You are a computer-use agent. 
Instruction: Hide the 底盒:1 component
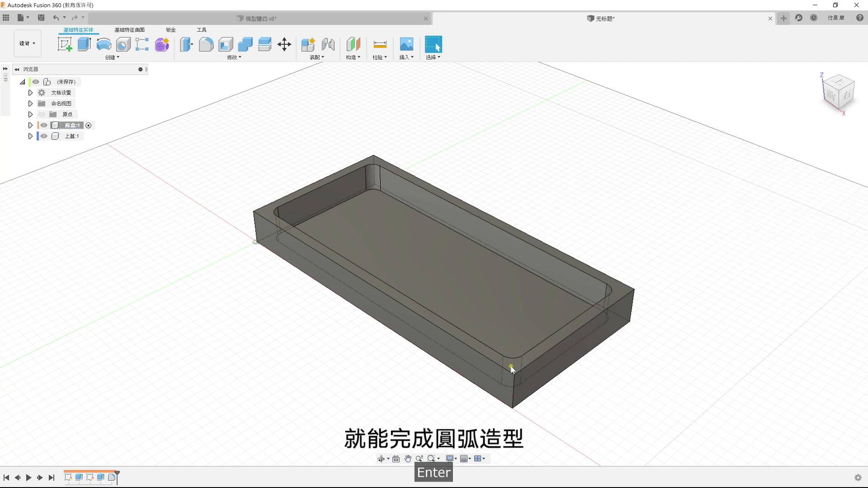(x=44, y=125)
